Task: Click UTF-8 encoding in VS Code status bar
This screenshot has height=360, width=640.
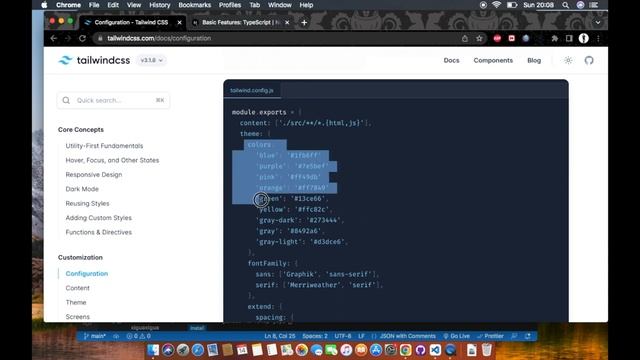Action: tap(343, 336)
